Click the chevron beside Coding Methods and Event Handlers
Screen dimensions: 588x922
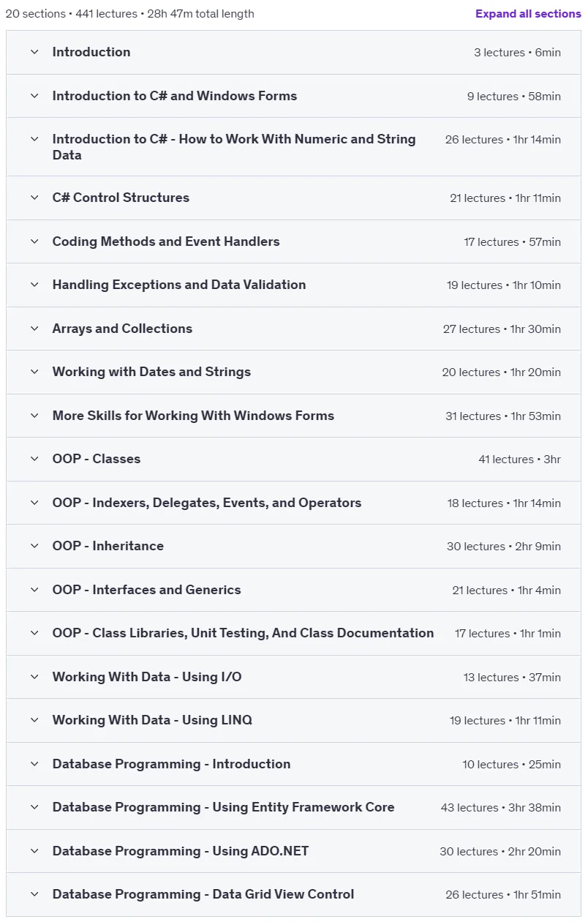[x=34, y=241]
